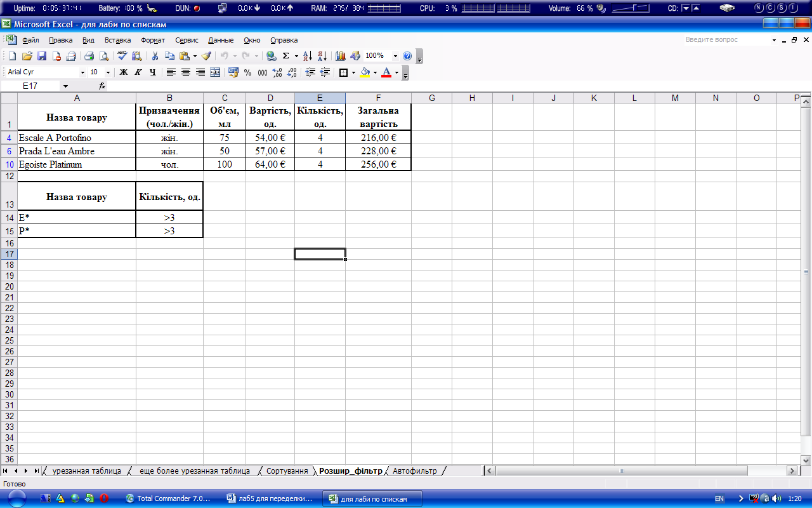Toggle bold (Ж) formatting

click(x=123, y=72)
